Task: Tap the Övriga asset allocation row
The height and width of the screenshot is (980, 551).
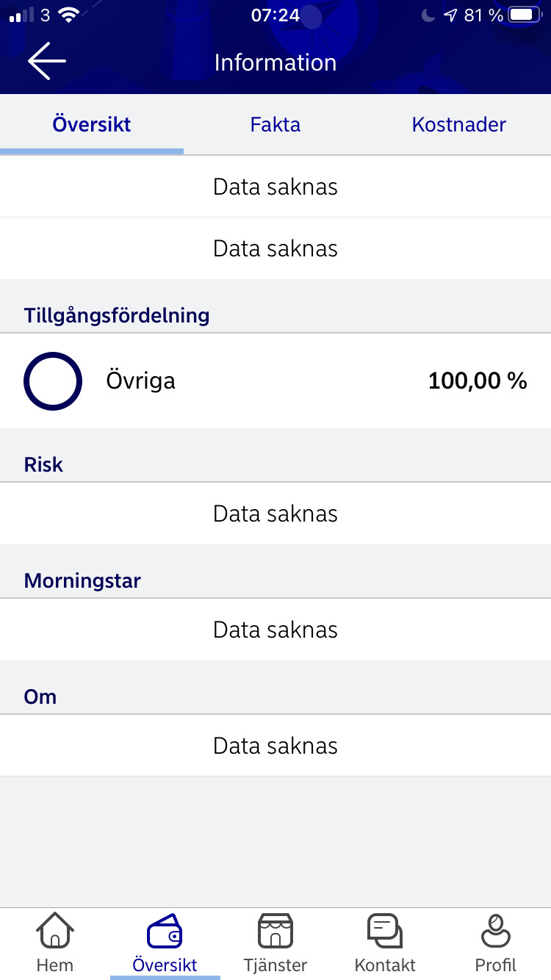Action: click(275, 381)
